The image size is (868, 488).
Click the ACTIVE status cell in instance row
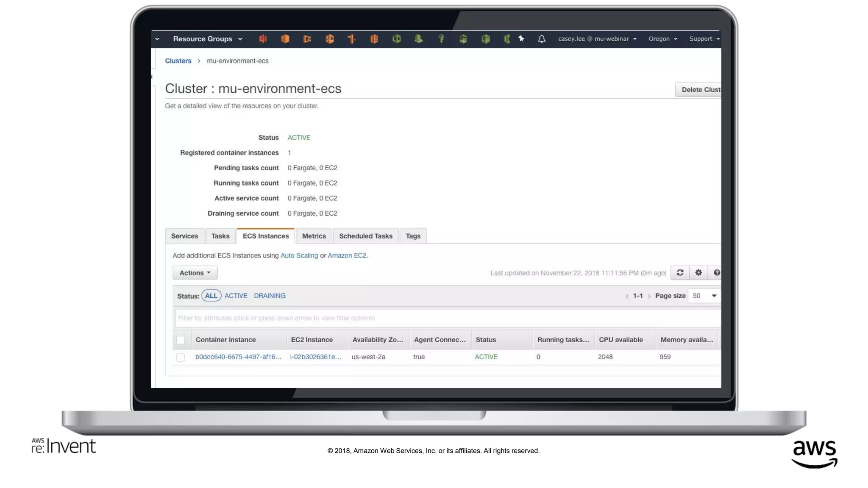click(x=486, y=357)
